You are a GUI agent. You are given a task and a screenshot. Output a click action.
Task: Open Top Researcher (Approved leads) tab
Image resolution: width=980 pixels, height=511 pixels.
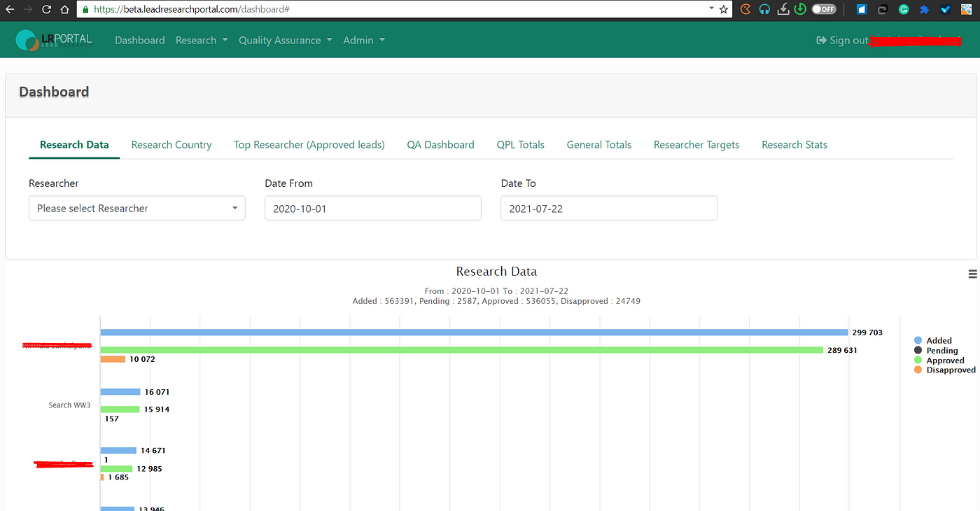[309, 145]
